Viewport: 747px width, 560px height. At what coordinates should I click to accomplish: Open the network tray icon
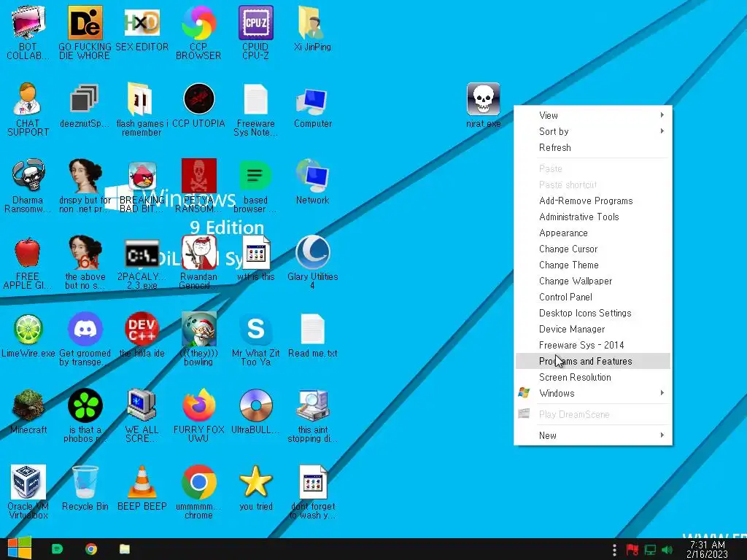point(650,550)
